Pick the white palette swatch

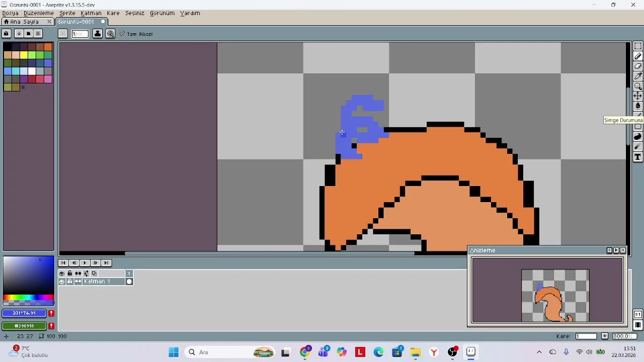point(32,71)
